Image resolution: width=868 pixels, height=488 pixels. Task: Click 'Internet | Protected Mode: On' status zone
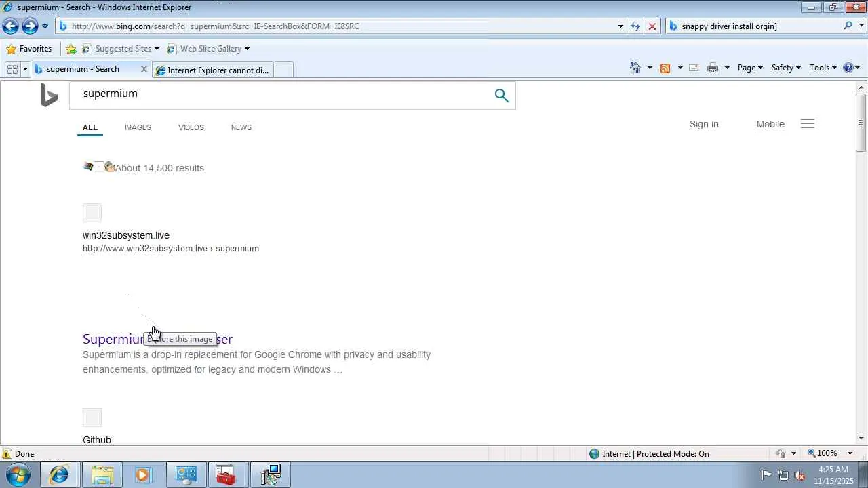[x=649, y=454]
